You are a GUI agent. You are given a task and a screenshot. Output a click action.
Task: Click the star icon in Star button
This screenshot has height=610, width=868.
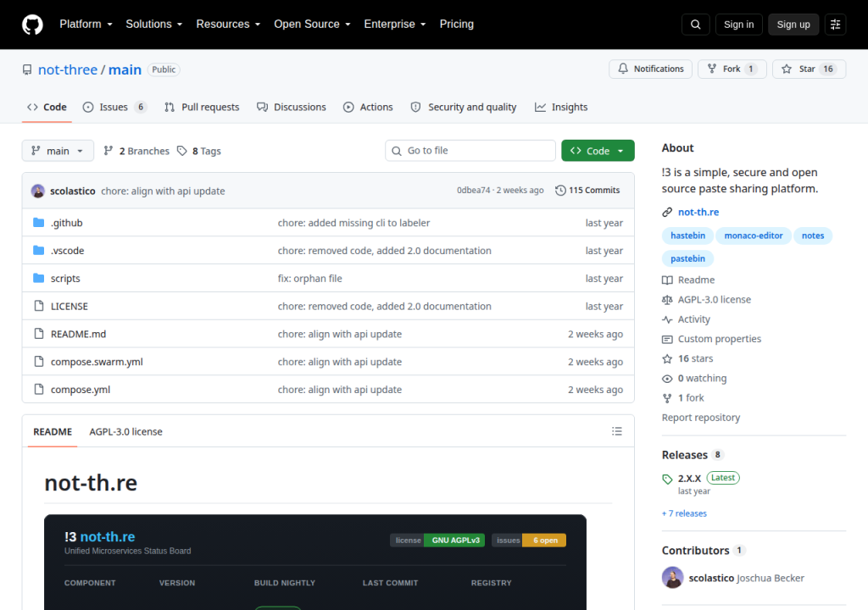(786, 69)
